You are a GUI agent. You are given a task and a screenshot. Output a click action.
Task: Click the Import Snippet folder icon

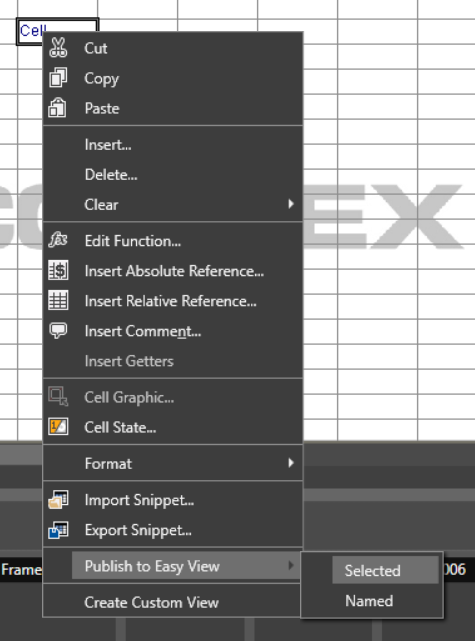point(58,500)
